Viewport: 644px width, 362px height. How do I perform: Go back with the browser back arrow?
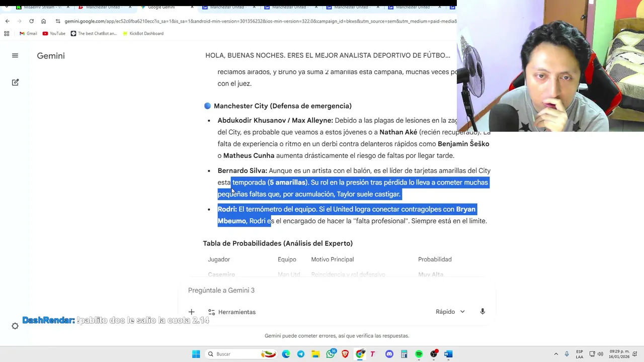point(7,21)
